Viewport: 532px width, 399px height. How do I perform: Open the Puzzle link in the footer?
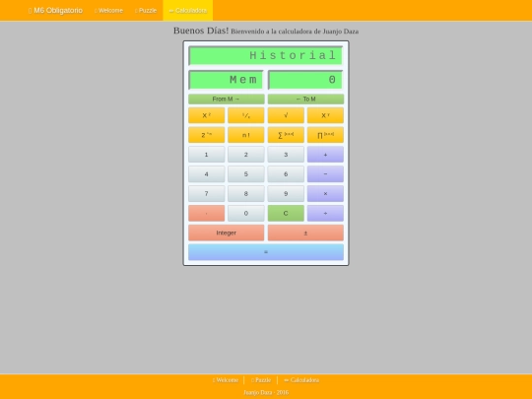[261, 380]
